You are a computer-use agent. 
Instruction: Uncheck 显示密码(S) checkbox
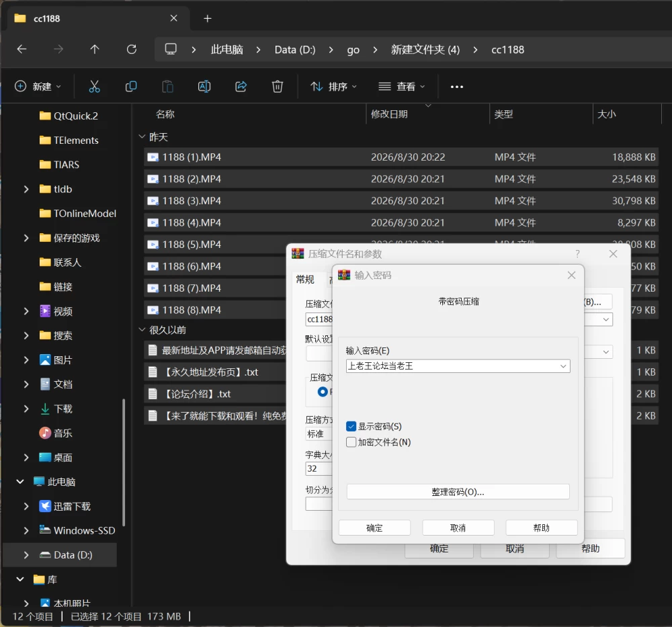(351, 427)
